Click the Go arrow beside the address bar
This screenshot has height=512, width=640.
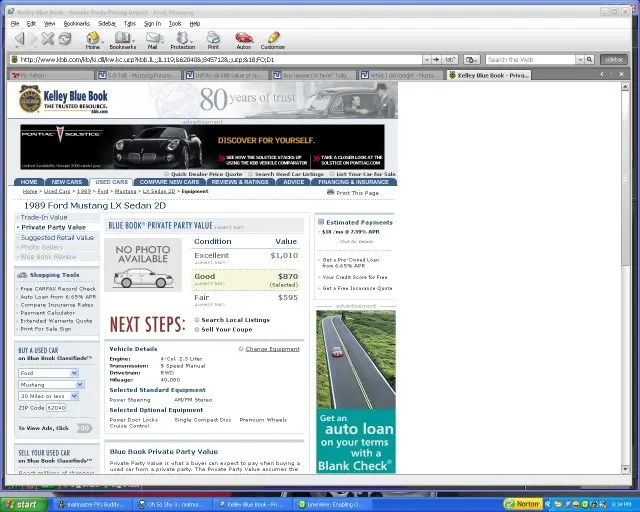click(x=436, y=60)
